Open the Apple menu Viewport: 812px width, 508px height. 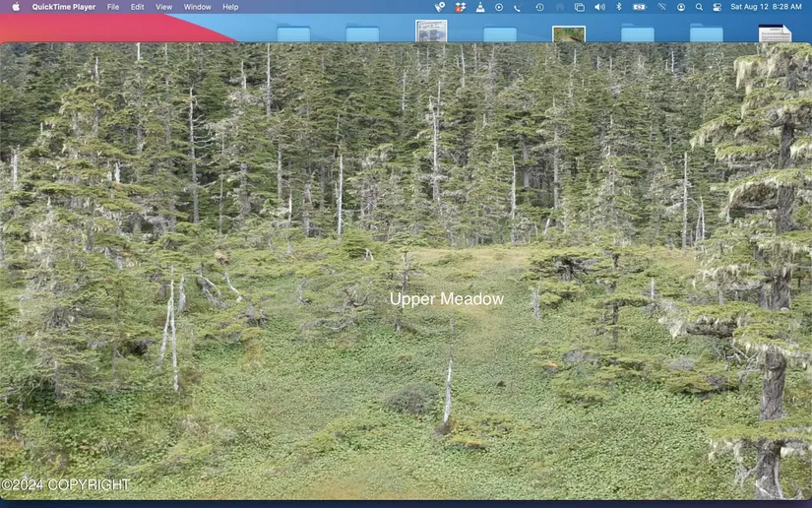[16, 7]
